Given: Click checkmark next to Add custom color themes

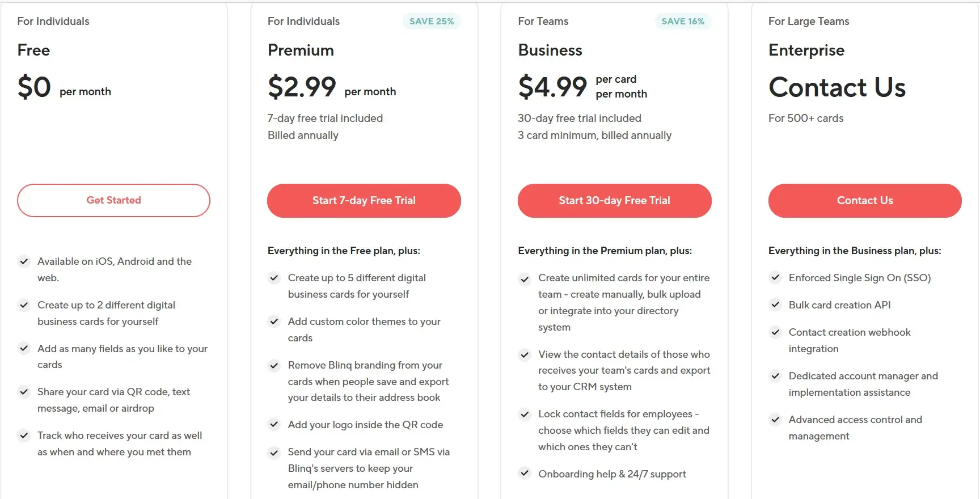Looking at the screenshot, I should tap(274, 322).
